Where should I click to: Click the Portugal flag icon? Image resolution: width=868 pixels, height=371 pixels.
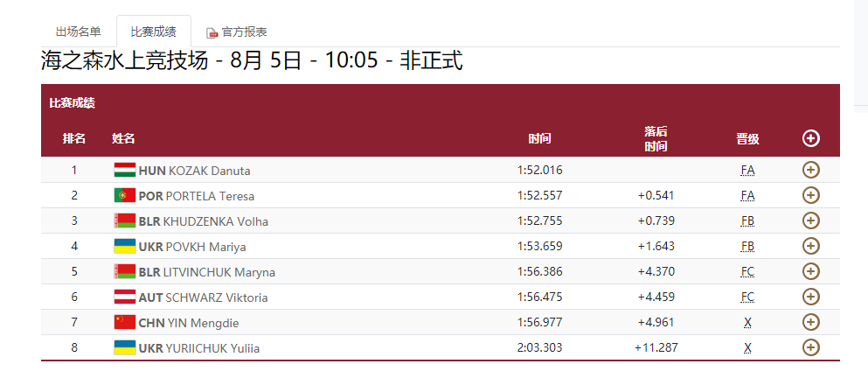[x=124, y=195]
